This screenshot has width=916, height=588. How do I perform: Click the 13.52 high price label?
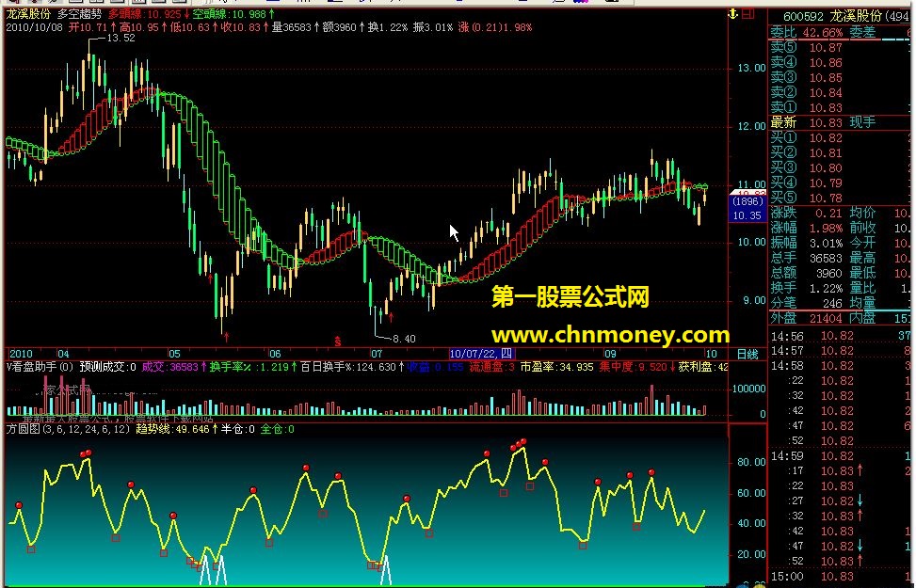(x=121, y=38)
